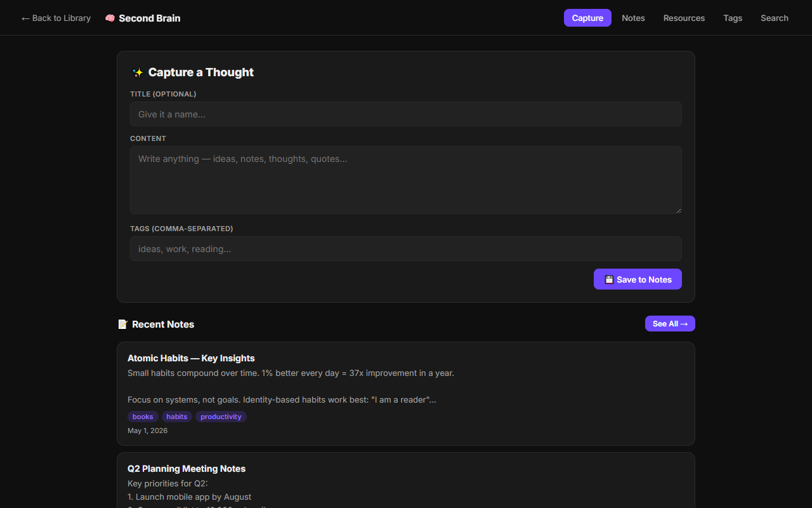
Task: Focus the Title input field
Action: click(406, 114)
